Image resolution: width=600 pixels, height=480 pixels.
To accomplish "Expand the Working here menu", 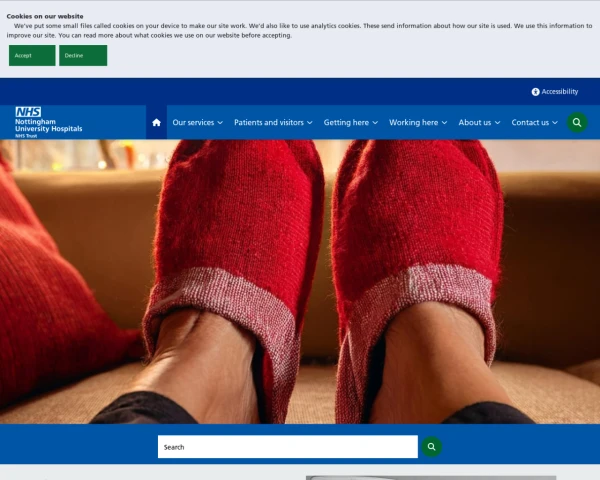I will (x=418, y=122).
